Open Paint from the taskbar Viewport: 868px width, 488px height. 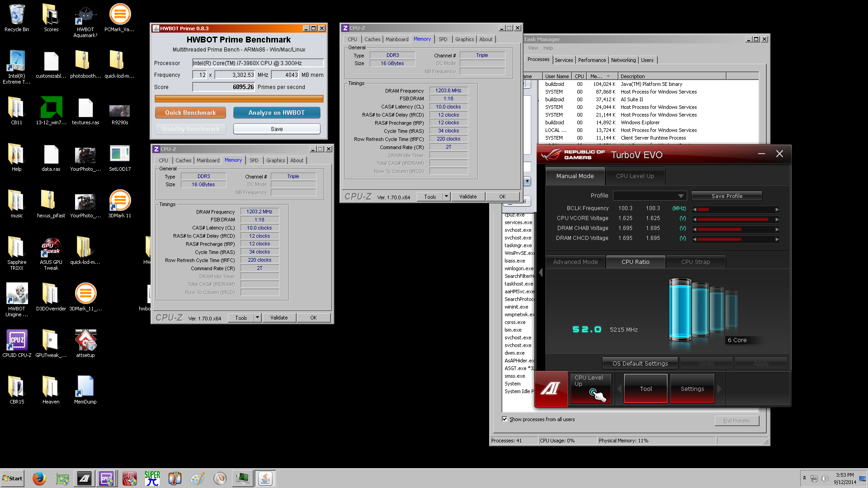(197, 479)
